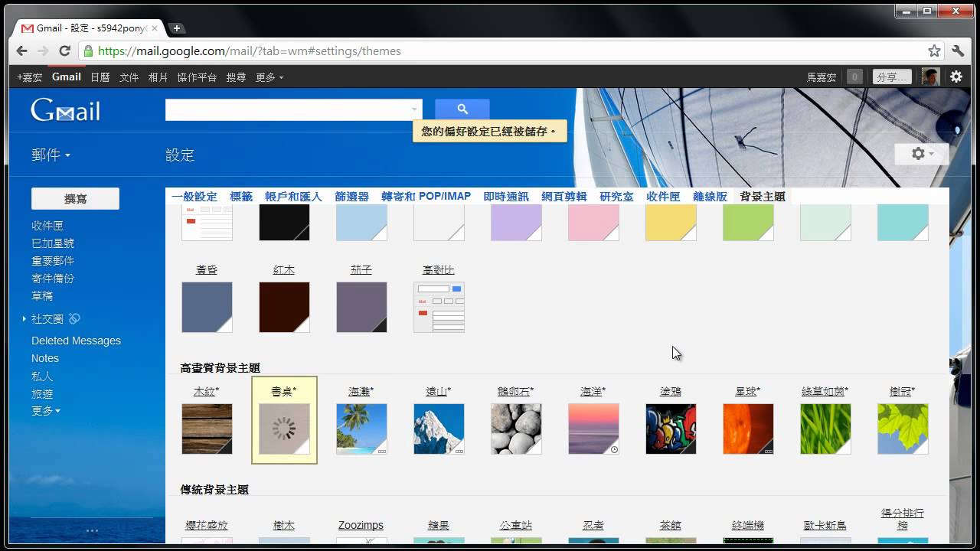The height and width of the screenshot is (551, 980).
Task: Open the 帳戶和匯入 settings tab
Action: [294, 197]
